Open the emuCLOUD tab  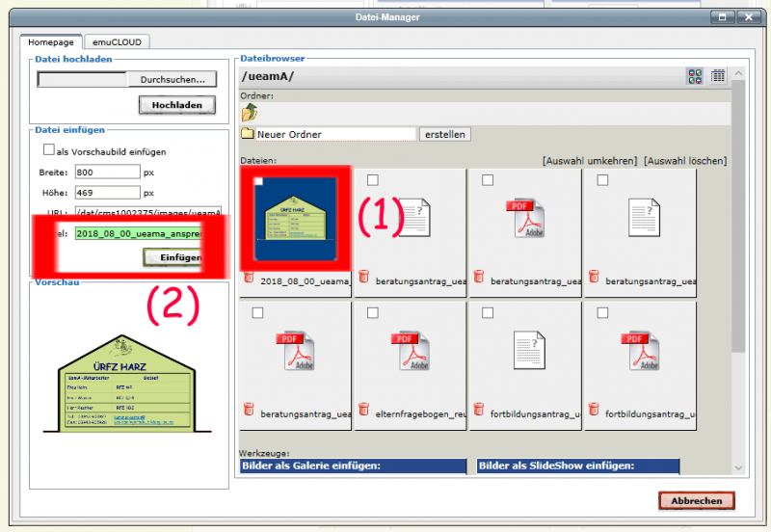point(117,41)
